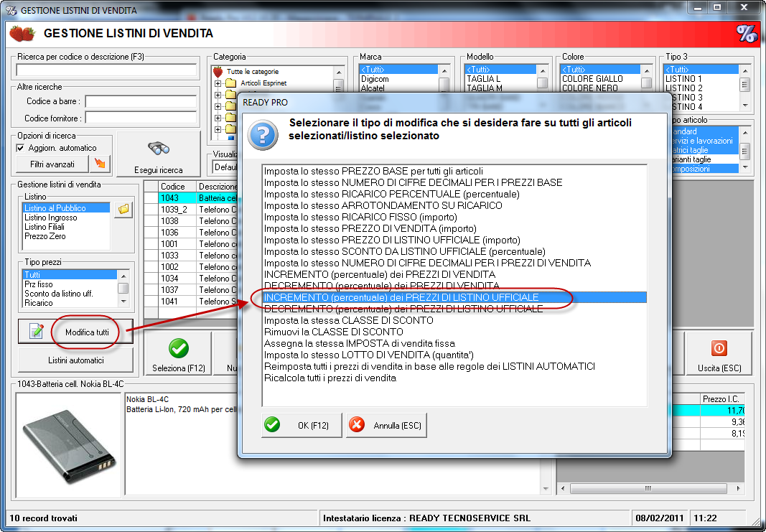766x532 pixels.
Task: Click strawberry icon of Tutte le categorie
Action: 218,72
